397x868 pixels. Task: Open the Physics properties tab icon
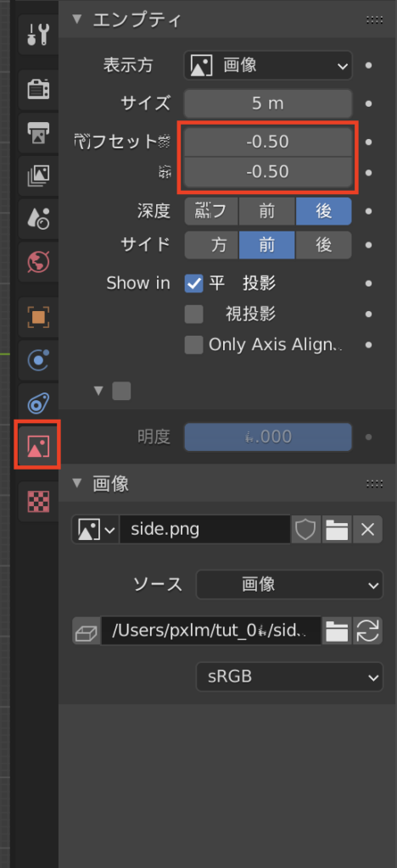click(38, 359)
